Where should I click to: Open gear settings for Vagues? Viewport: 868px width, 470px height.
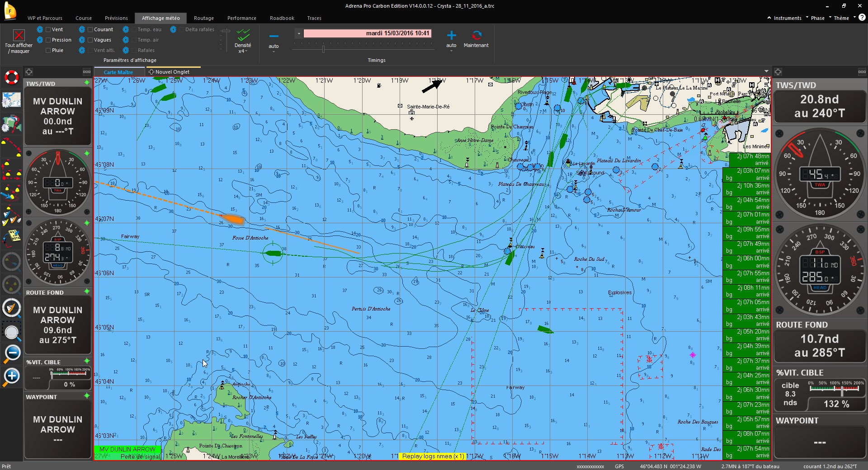[82, 40]
